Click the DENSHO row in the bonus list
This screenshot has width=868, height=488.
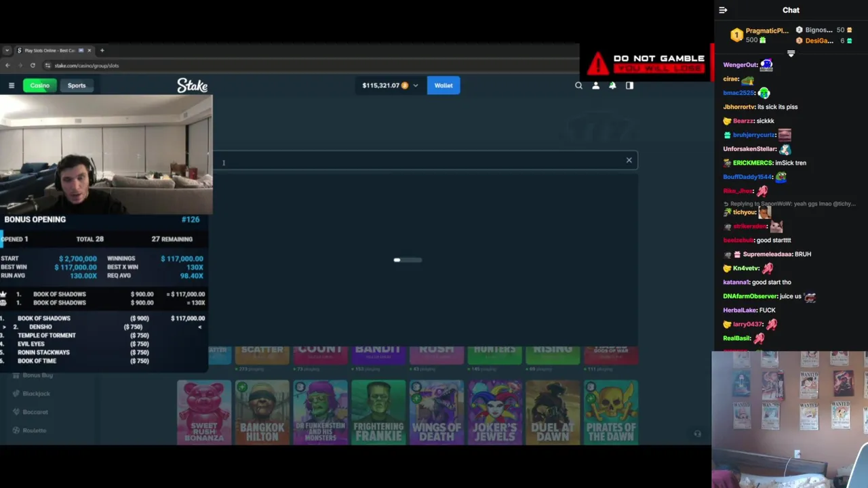tap(103, 327)
